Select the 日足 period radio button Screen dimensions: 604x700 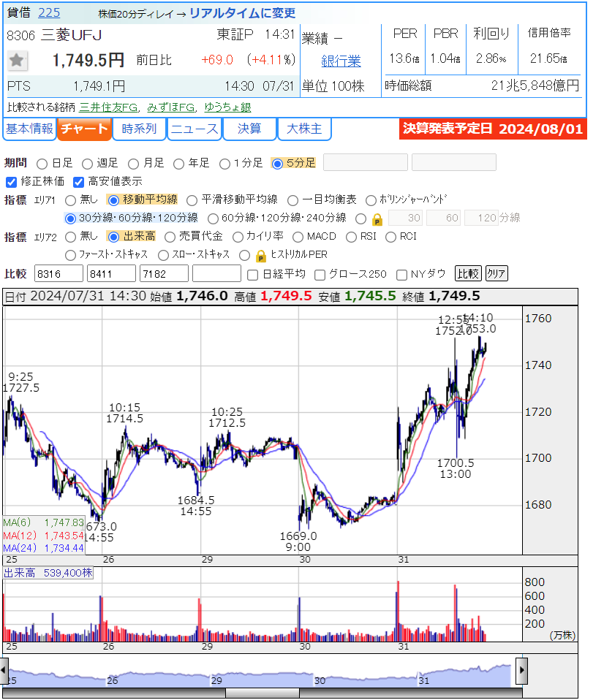pyautogui.click(x=42, y=164)
